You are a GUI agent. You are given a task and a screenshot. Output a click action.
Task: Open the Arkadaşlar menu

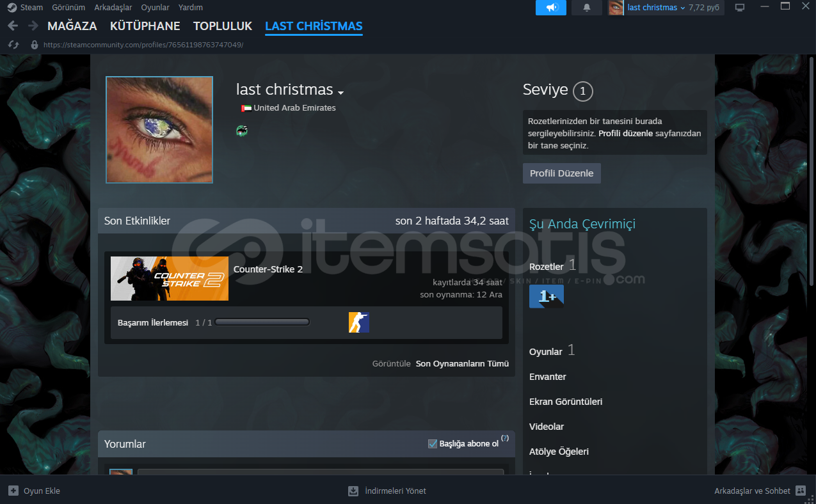pyautogui.click(x=113, y=8)
